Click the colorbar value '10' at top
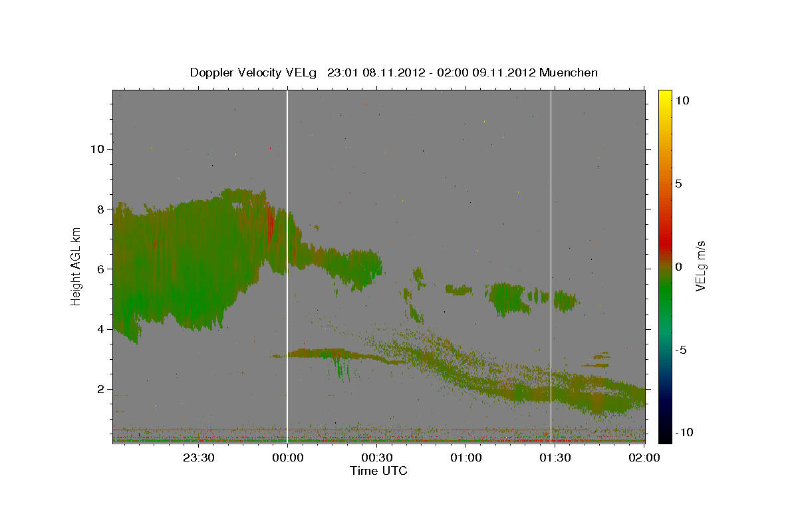This screenshot has width=798, height=532. (682, 100)
